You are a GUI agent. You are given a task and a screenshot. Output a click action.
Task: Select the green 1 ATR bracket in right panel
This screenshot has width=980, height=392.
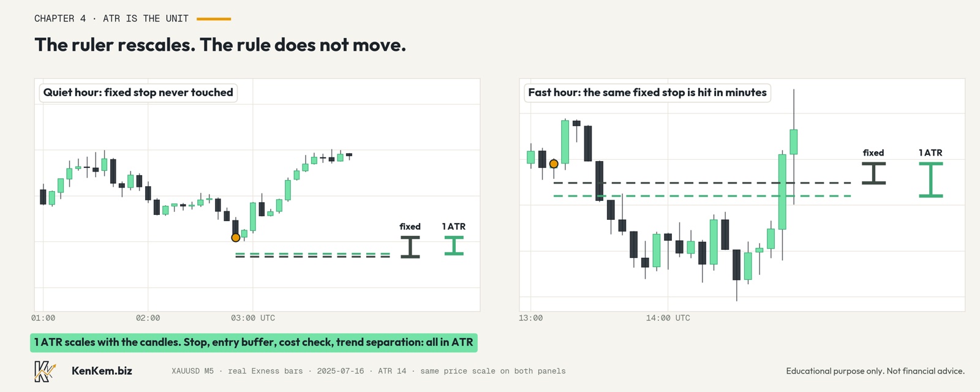click(x=931, y=179)
